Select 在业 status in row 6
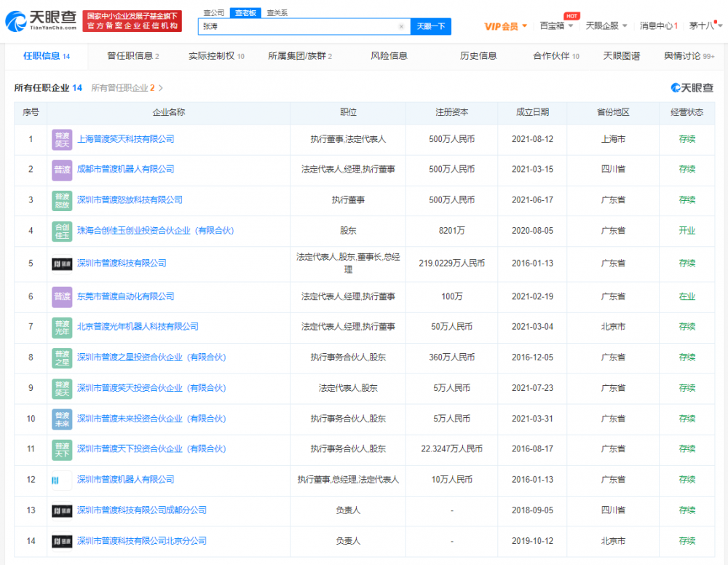 tap(687, 296)
